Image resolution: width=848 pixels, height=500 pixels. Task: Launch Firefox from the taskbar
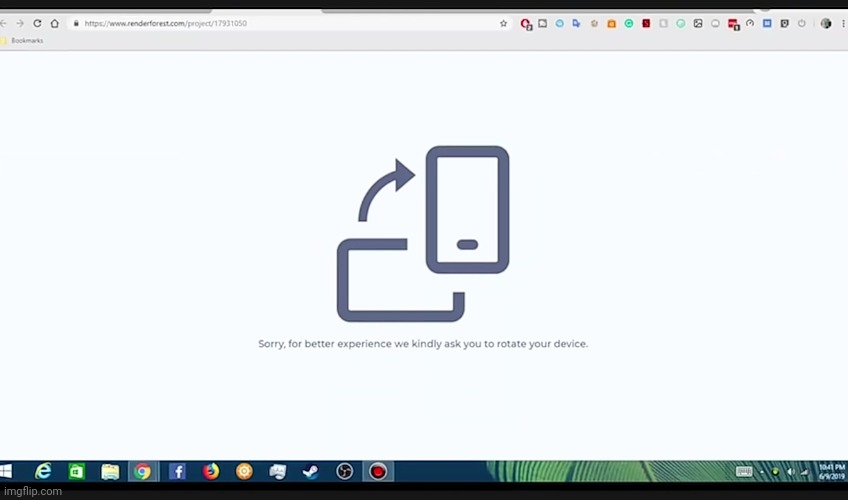coord(210,471)
